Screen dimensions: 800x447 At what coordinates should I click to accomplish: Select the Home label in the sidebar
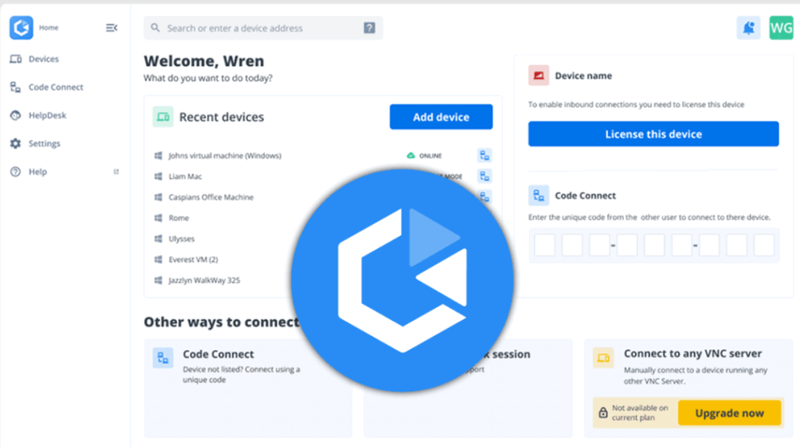coord(48,28)
